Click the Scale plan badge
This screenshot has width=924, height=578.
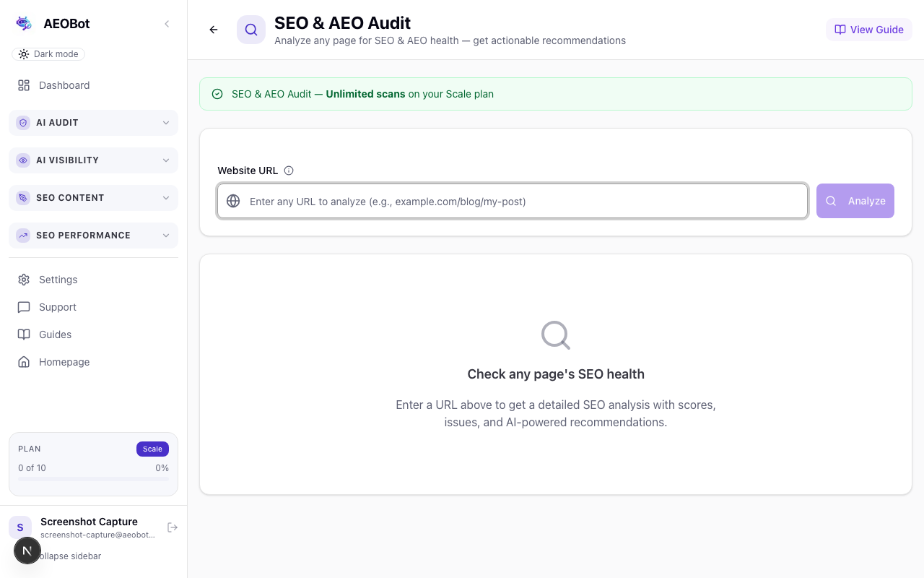point(152,449)
